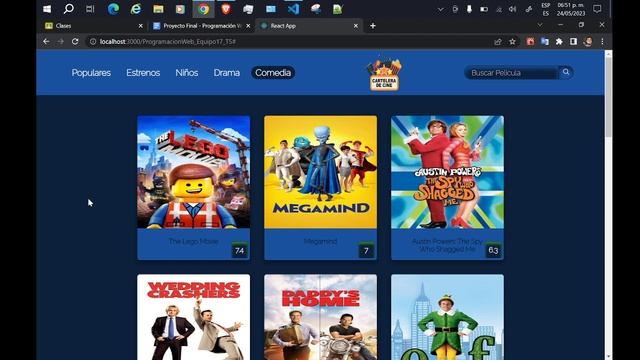
Task: Click the localhost address bar URL
Action: coord(168,42)
